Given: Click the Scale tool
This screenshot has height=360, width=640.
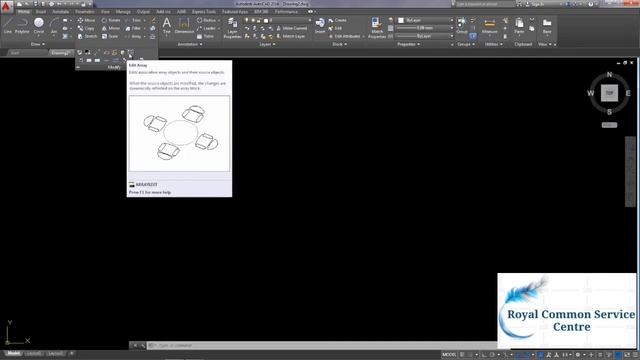Looking at the screenshot, I should [x=109, y=36].
